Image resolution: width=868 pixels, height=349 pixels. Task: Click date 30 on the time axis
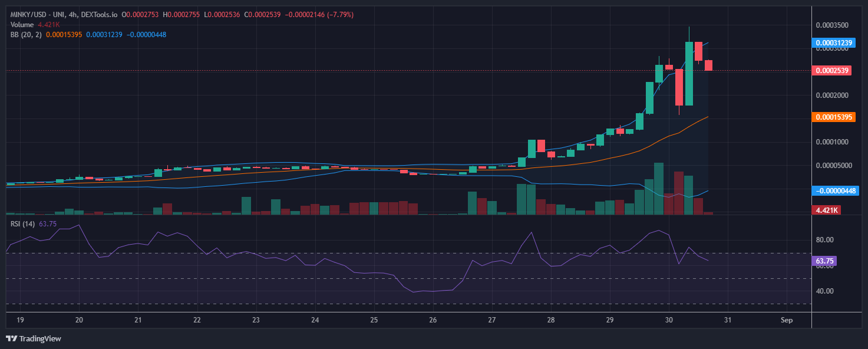[x=669, y=320]
